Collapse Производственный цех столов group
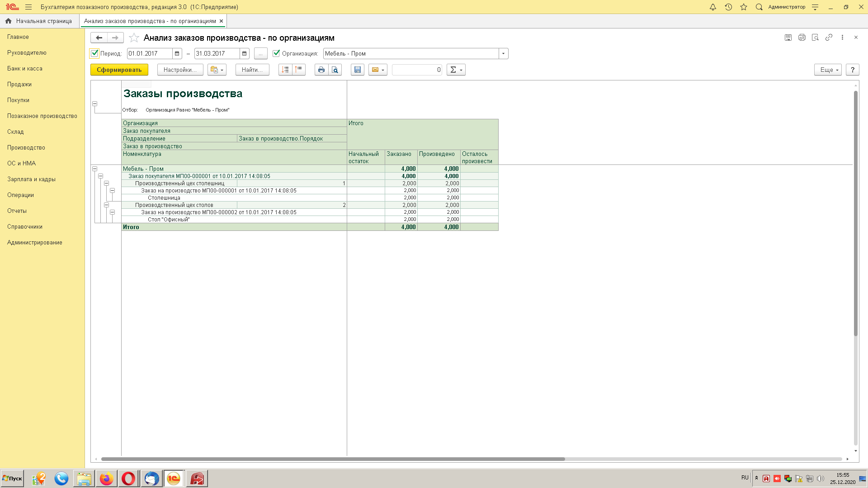 pyautogui.click(x=106, y=205)
